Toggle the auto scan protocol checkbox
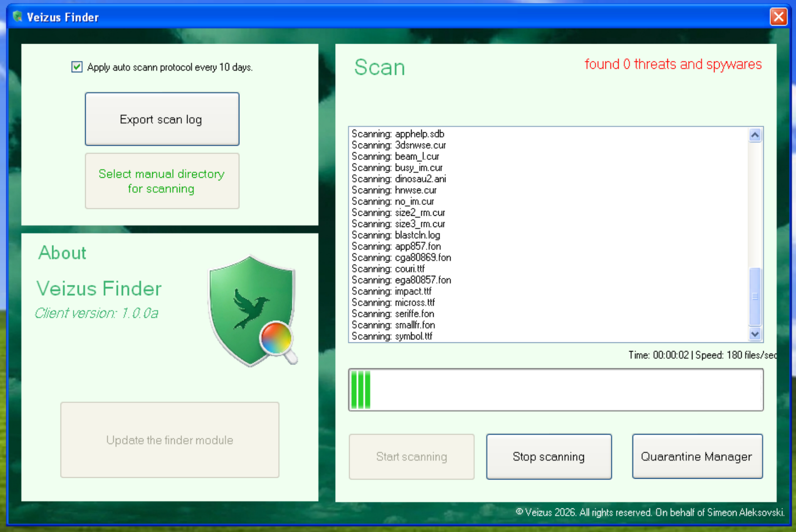 (77, 67)
